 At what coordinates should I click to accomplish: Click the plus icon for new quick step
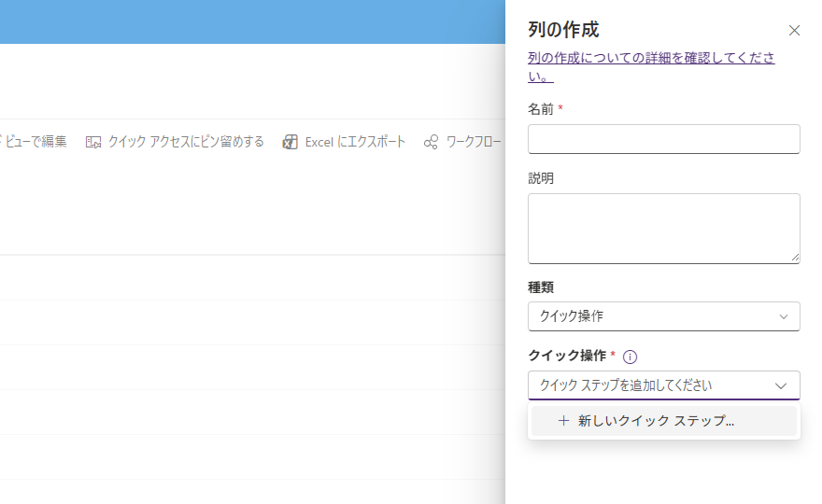point(563,421)
